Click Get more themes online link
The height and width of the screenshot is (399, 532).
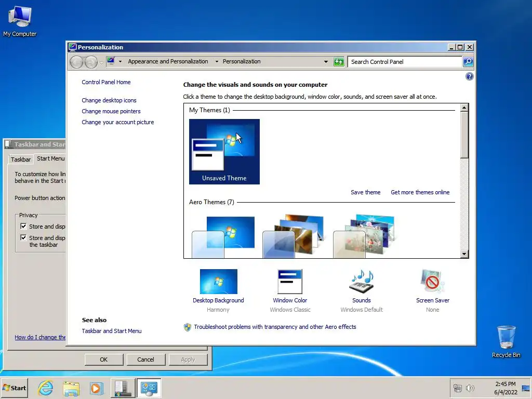click(420, 192)
